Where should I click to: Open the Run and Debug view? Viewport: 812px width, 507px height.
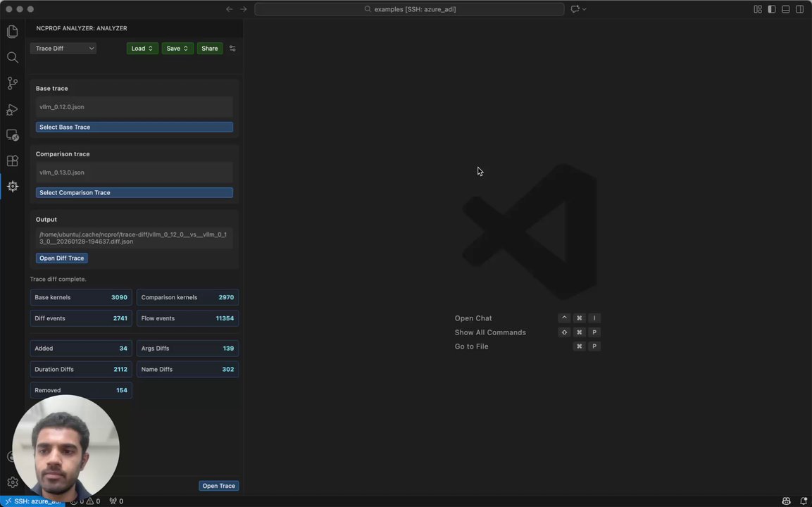[x=13, y=109]
